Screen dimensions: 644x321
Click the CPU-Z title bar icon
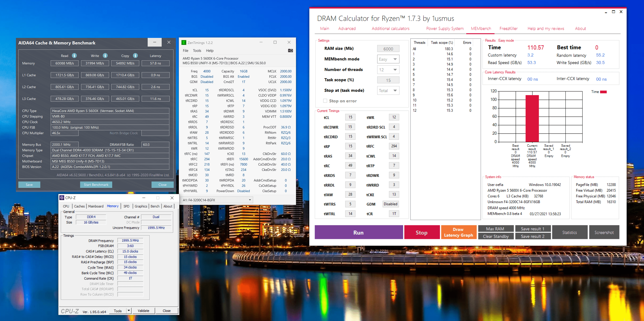tap(62, 197)
